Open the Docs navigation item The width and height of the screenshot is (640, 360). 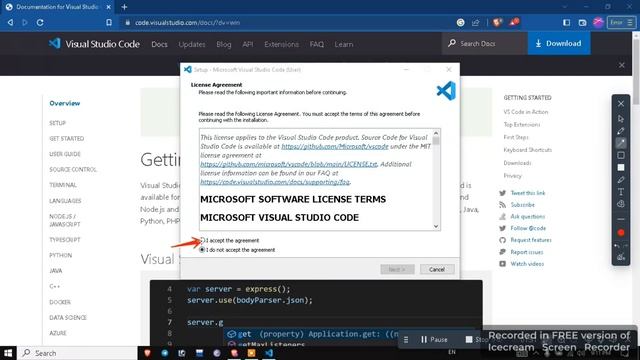[x=159, y=44]
